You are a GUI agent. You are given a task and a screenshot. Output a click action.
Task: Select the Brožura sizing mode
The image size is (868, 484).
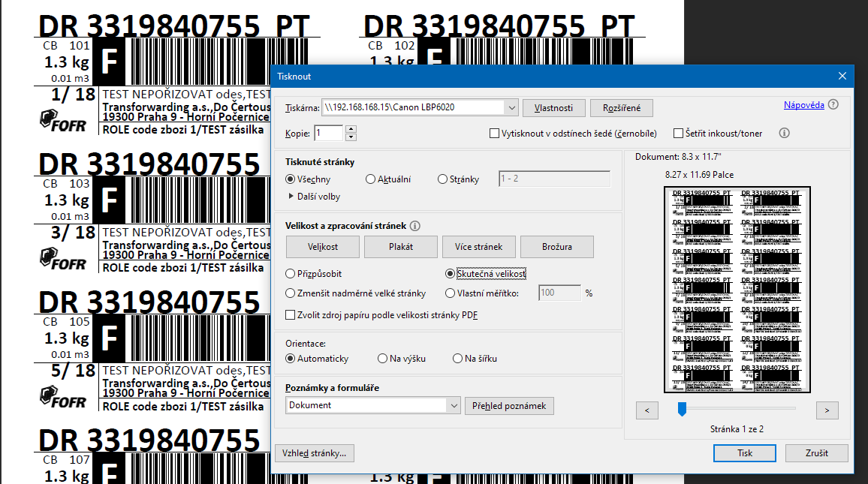(x=557, y=247)
